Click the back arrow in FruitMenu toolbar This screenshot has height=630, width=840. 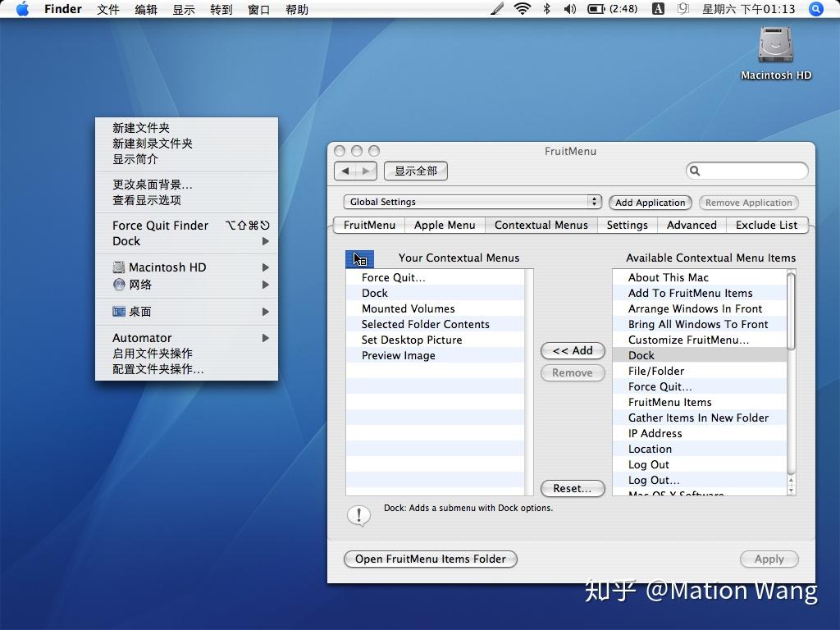pyautogui.click(x=345, y=171)
